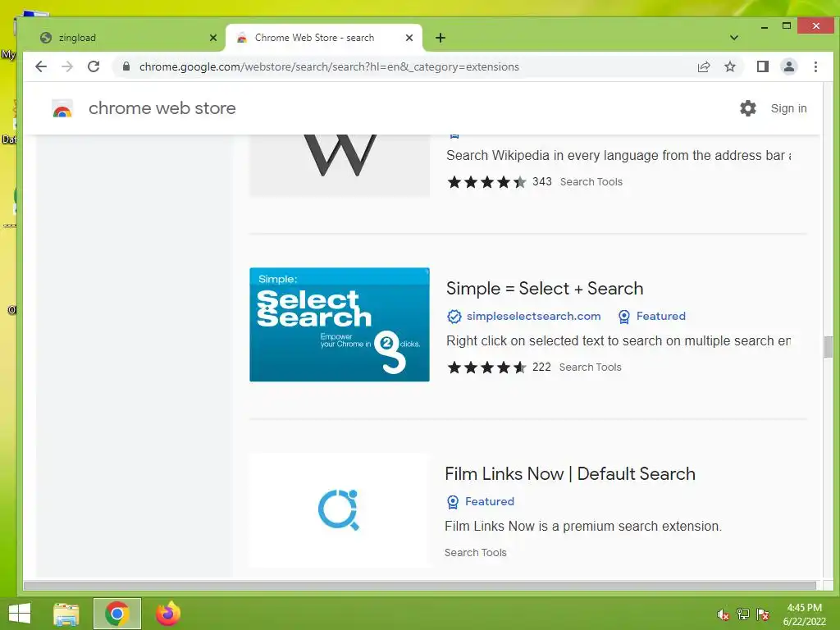
Task: Sign in to Chrome Web Store
Action: point(788,108)
